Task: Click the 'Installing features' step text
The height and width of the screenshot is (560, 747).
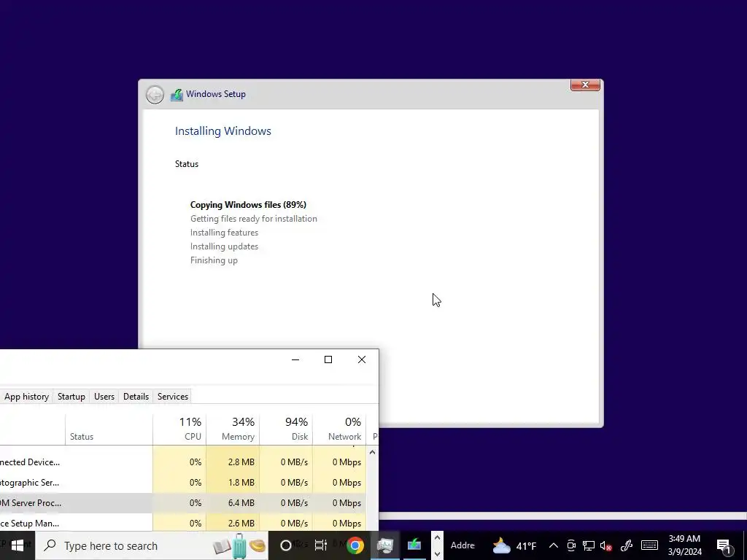Action: (x=224, y=233)
